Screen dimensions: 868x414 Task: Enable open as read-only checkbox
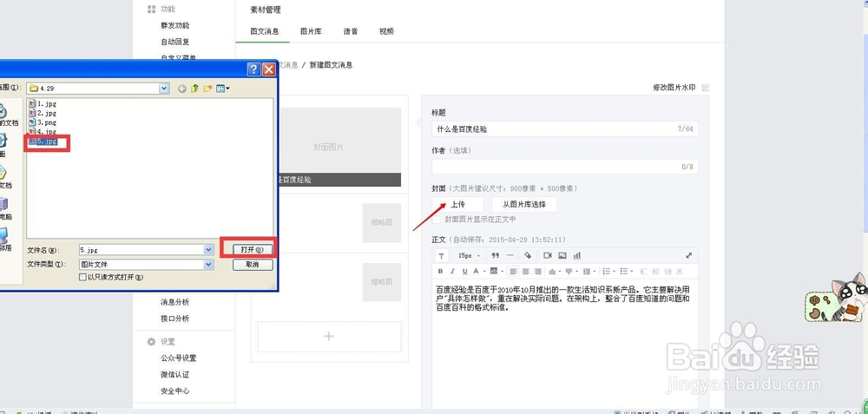click(82, 277)
